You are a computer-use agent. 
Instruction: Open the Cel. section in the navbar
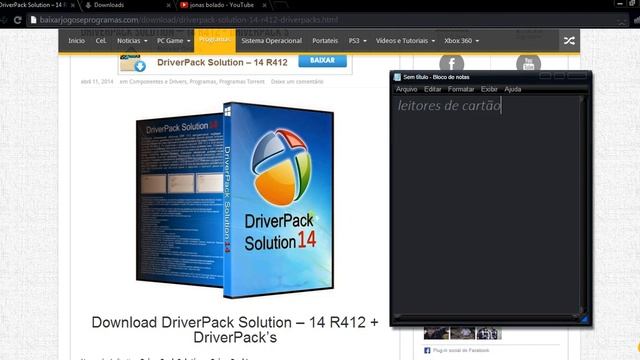tap(101, 41)
